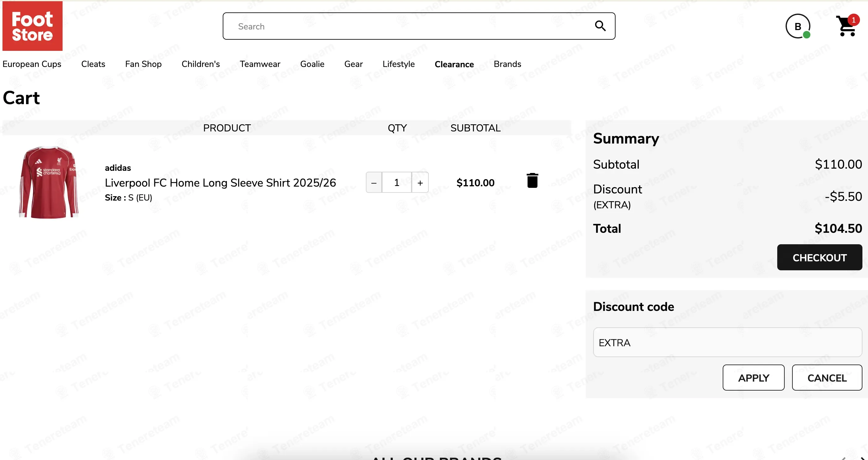Delete the Liverpool shirt with trash icon
The height and width of the screenshot is (460, 868).
533,180
